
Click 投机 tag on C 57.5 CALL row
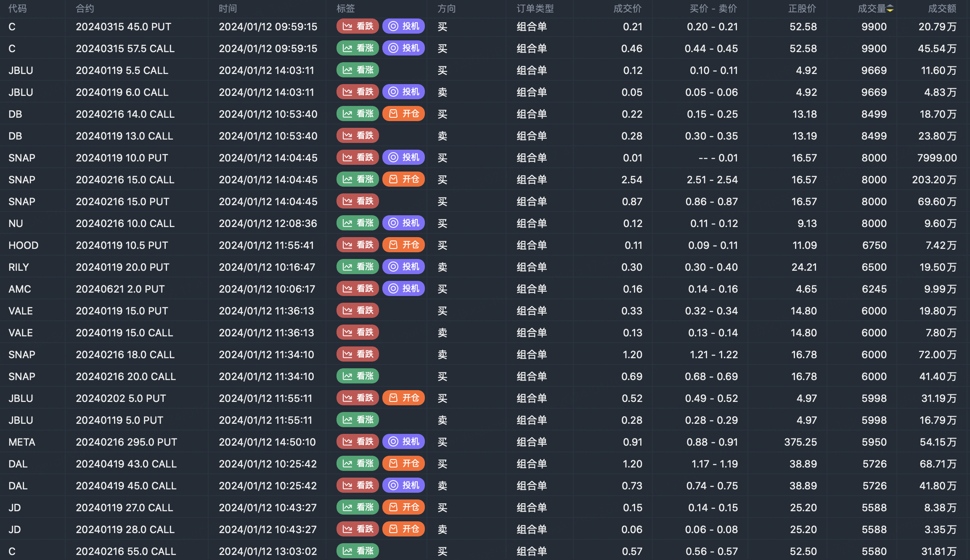[403, 48]
